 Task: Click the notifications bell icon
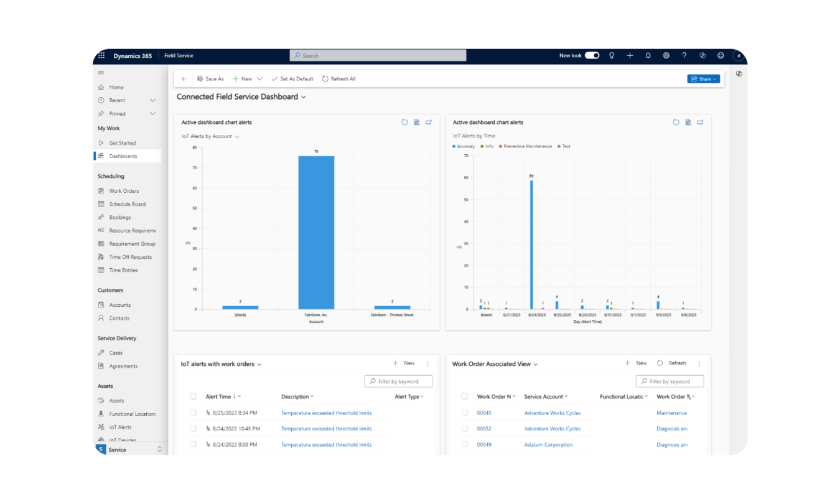(x=648, y=55)
